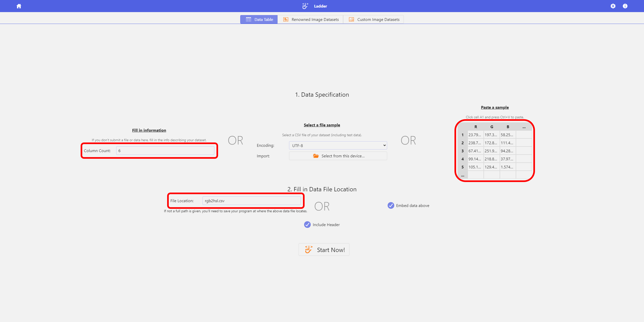Uncheck the Include Header option
The height and width of the screenshot is (322, 644).
click(x=307, y=225)
